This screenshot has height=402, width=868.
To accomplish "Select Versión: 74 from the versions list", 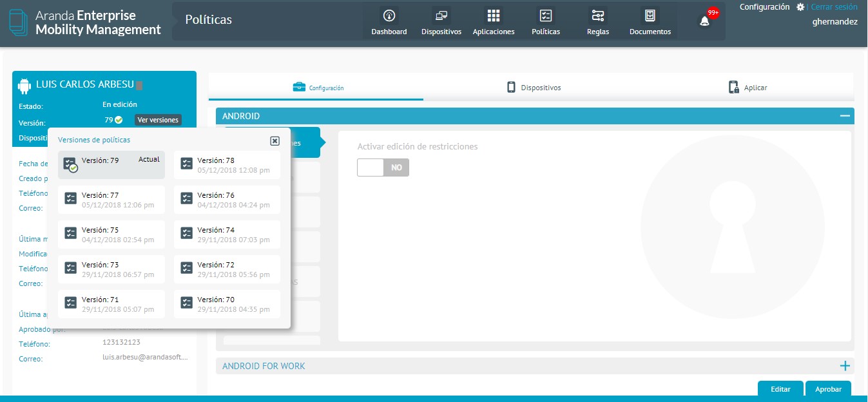I will click(x=227, y=235).
